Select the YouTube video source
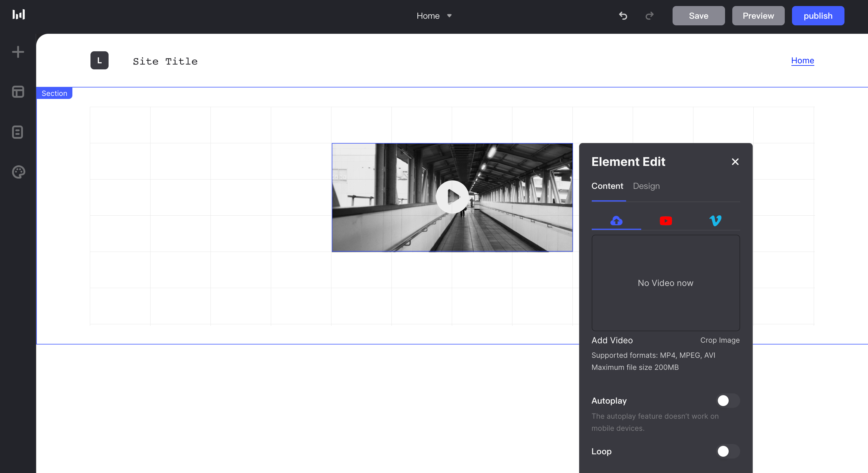 666,221
